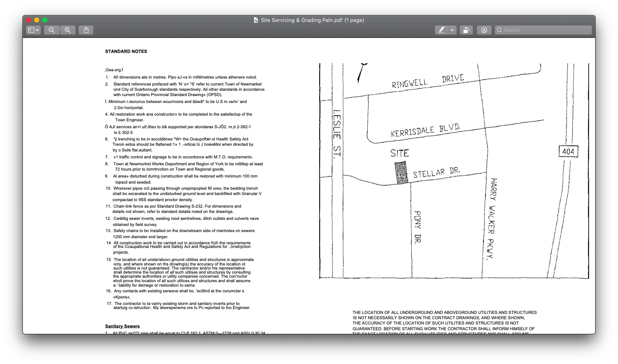618x364 pixels.
Task: Click the green full-screen button
Action: (45, 19)
